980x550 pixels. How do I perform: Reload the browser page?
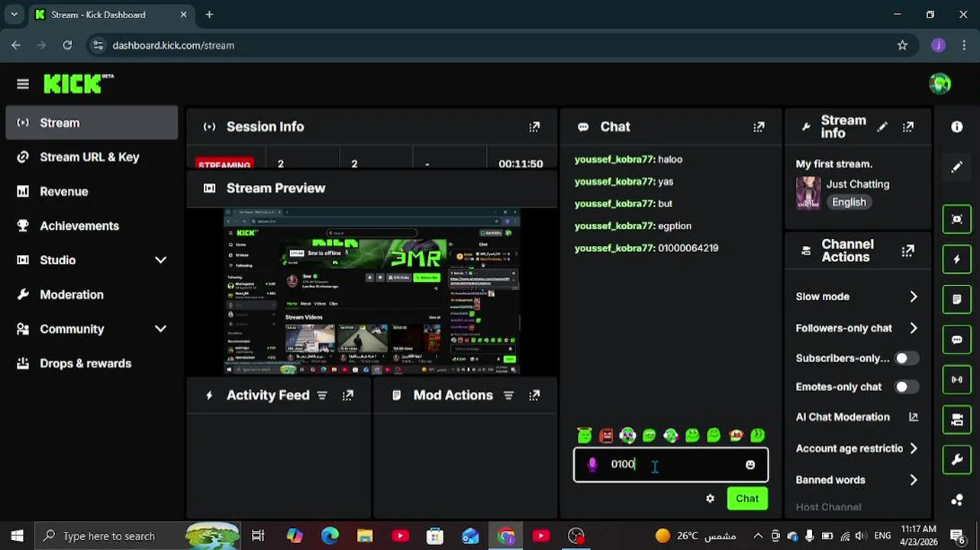[67, 45]
